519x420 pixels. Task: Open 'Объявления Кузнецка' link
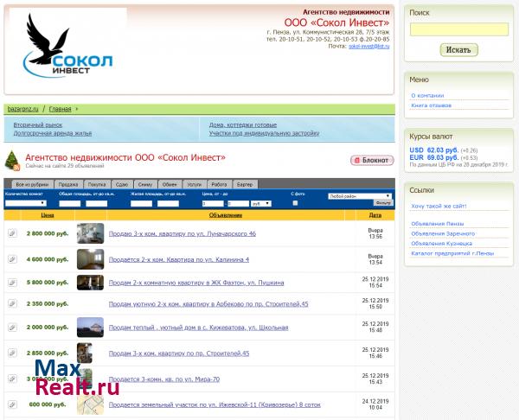(x=441, y=244)
